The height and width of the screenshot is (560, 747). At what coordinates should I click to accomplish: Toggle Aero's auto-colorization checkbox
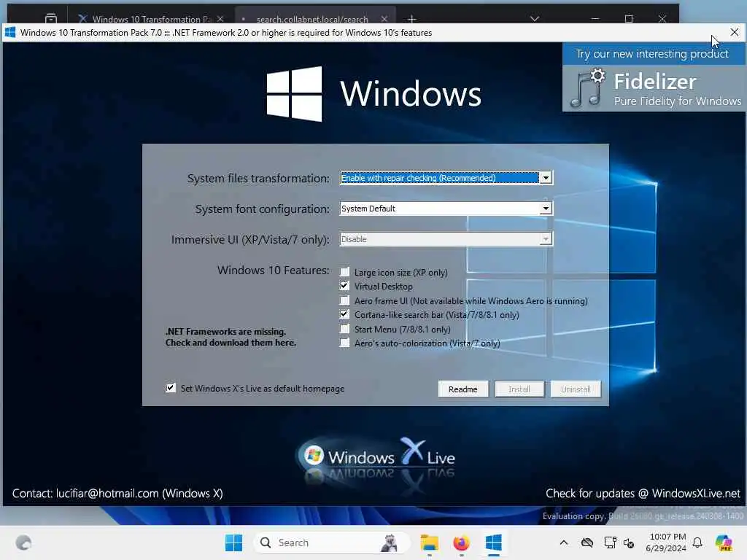(344, 343)
